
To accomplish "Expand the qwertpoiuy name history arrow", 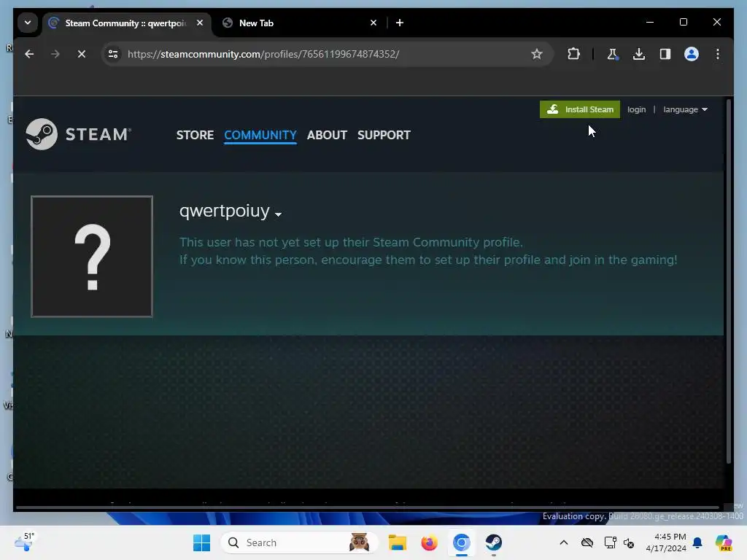I will tap(278, 214).
